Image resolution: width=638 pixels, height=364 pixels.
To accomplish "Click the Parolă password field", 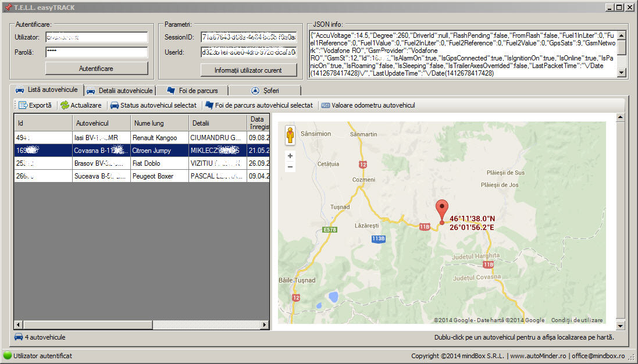I will [97, 52].
